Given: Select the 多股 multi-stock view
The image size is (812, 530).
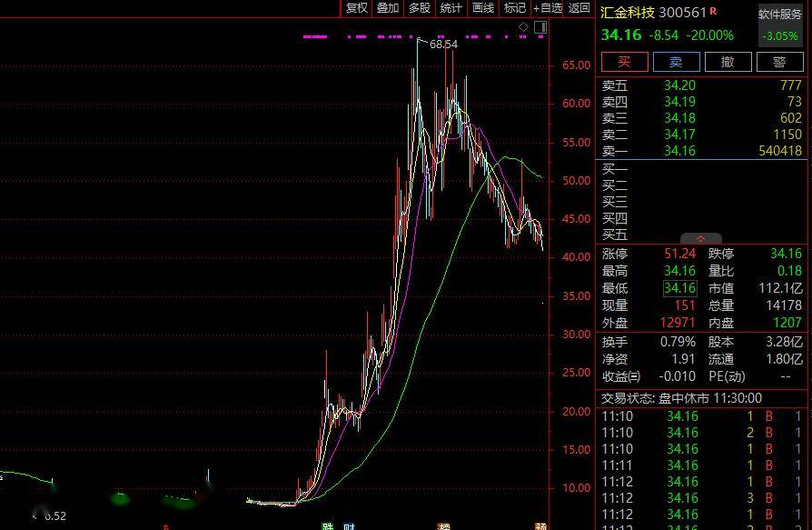Looking at the screenshot, I should point(419,8).
